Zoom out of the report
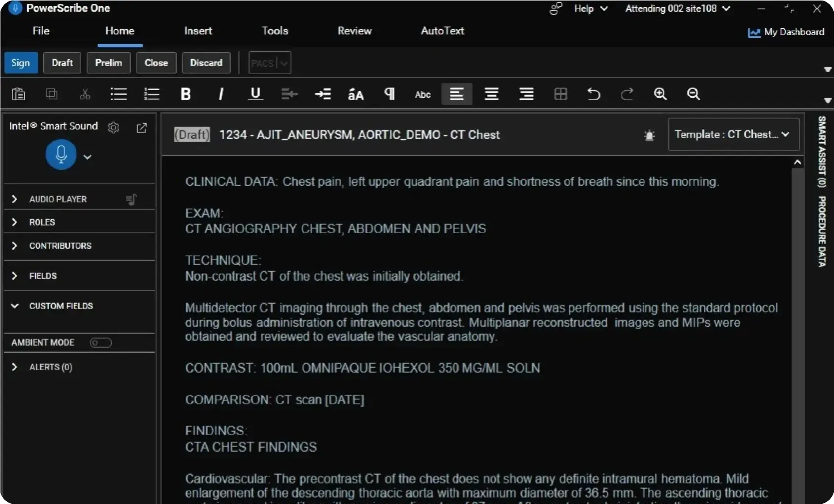This screenshot has height=504, width=834. pos(693,94)
